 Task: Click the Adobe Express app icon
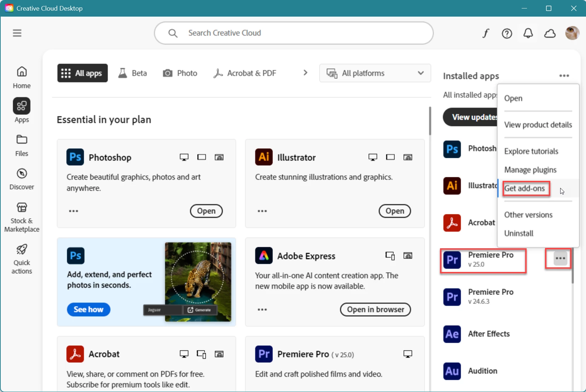[x=264, y=256]
